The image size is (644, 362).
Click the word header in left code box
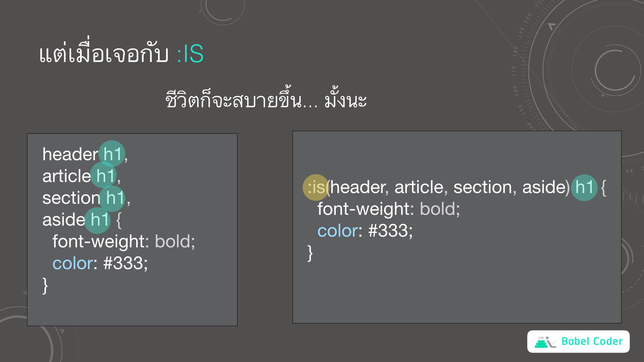coord(70,155)
